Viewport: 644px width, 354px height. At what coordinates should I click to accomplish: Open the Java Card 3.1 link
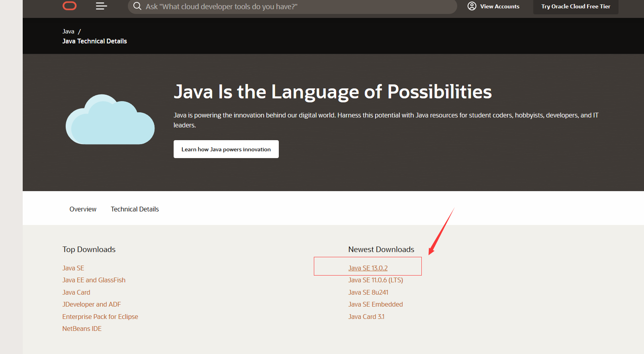(x=366, y=317)
